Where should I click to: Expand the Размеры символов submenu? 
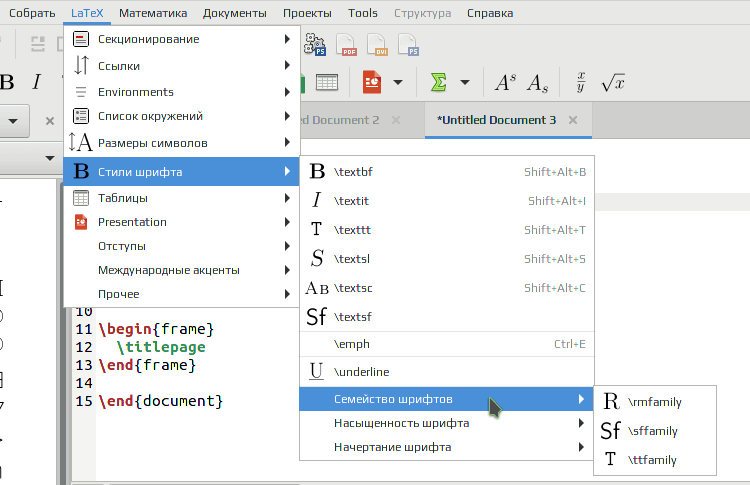(182, 143)
